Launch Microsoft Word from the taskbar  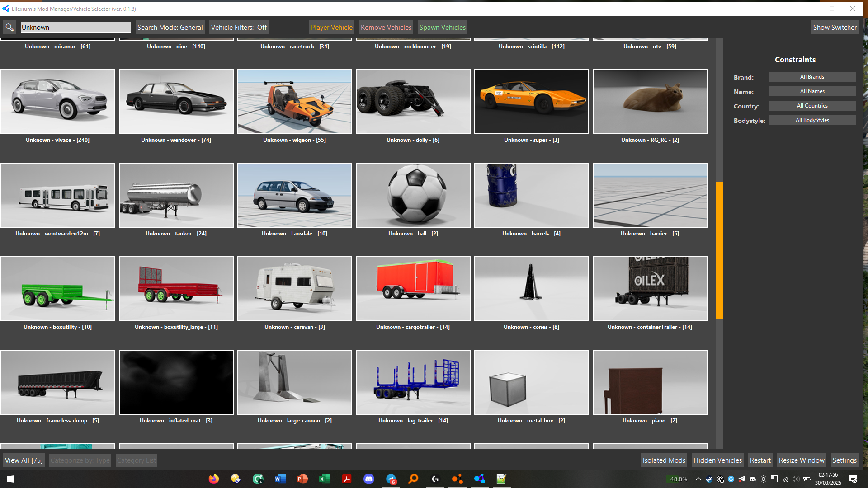tap(280, 479)
